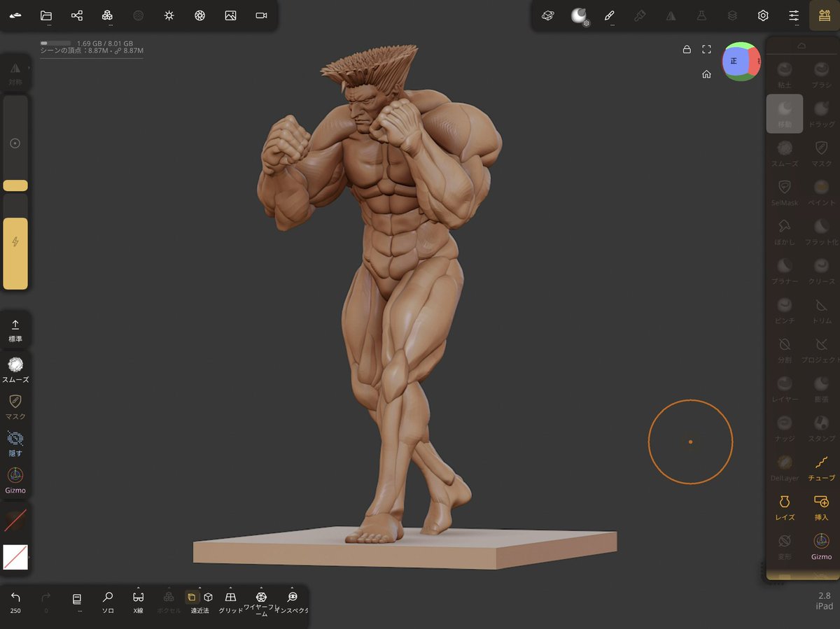The height and width of the screenshot is (629, 840).
Task: Toggle 対称 symmetry on left sidebar
Action: (x=15, y=73)
